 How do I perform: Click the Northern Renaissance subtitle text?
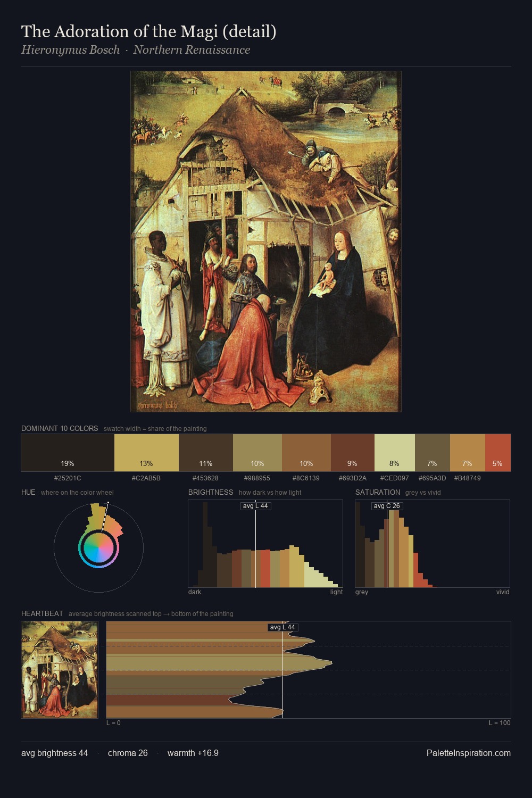point(192,50)
